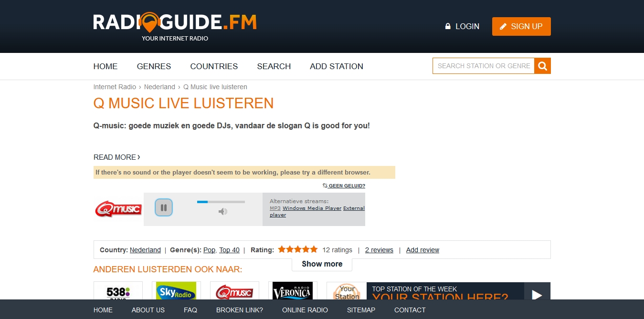Viewport: 644px width, 319px height.
Task: Open the 2 reviews link
Action: click(379, 250)
